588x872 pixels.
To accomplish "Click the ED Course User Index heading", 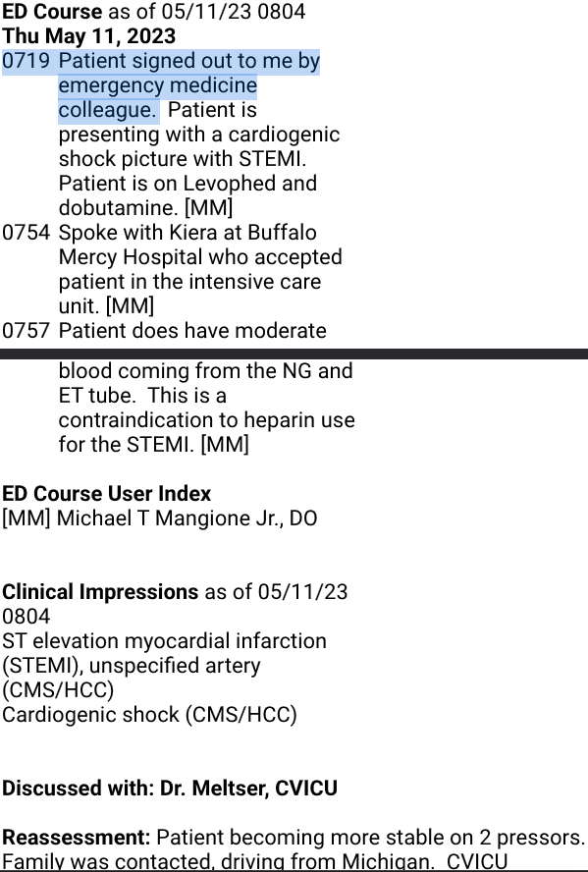I will [107, 494].
